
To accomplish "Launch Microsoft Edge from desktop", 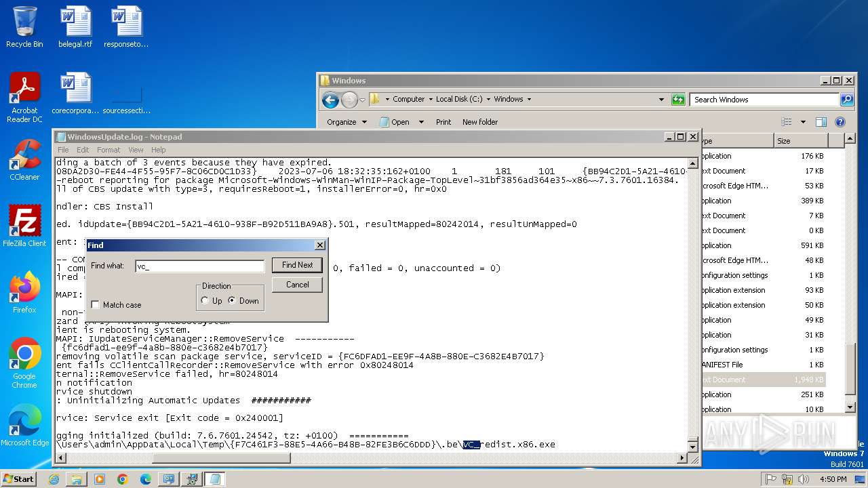I will pyautogui.click(x=24, y=426).
